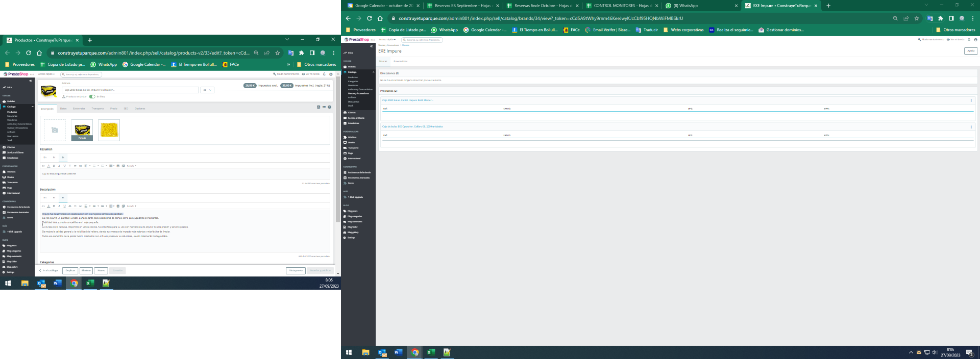Apply bold in Resumen editor toolbar
Screen dimensions: 980x359
[x=54, y=166]
